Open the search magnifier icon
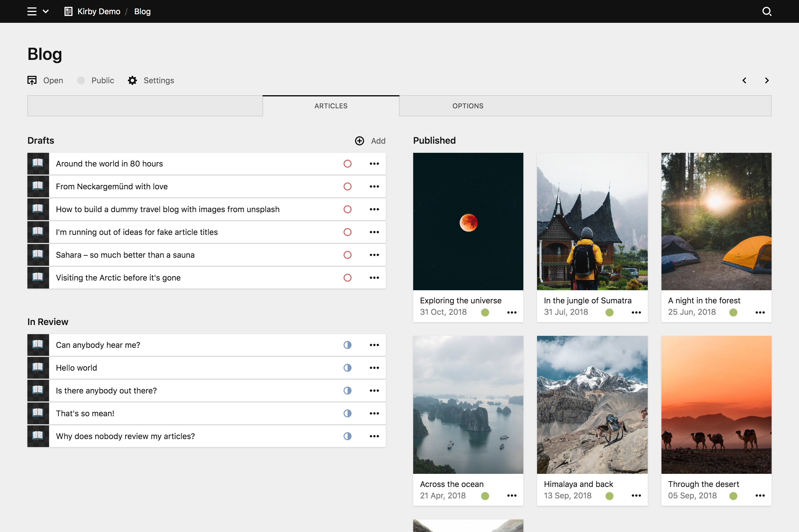Viewport: 799px width, 532px height. pos(766,11)
